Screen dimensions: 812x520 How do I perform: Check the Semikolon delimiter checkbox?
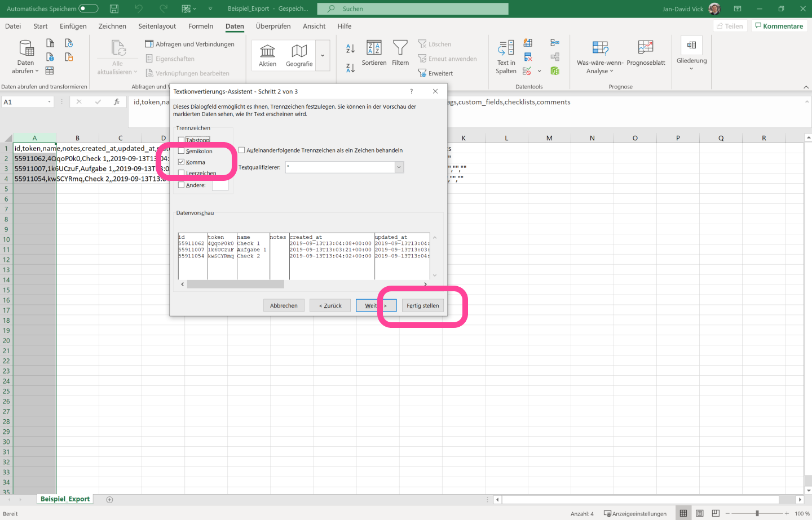click(181, 151)
